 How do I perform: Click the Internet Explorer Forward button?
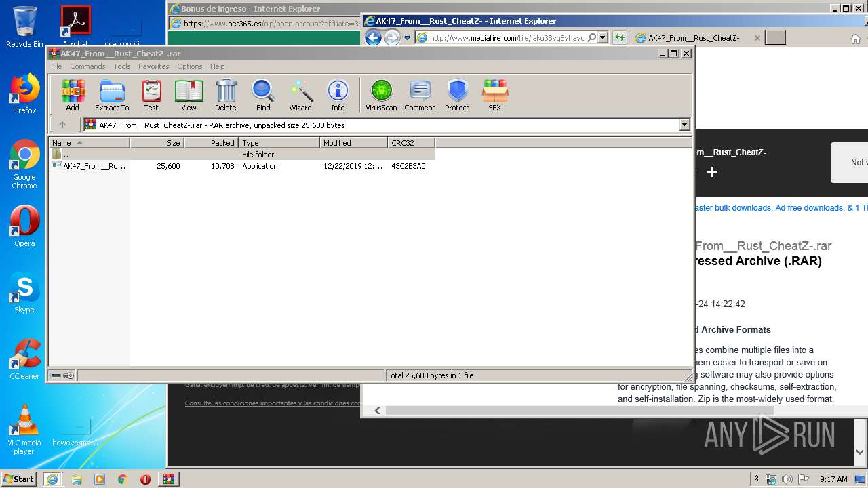(392, 38)
